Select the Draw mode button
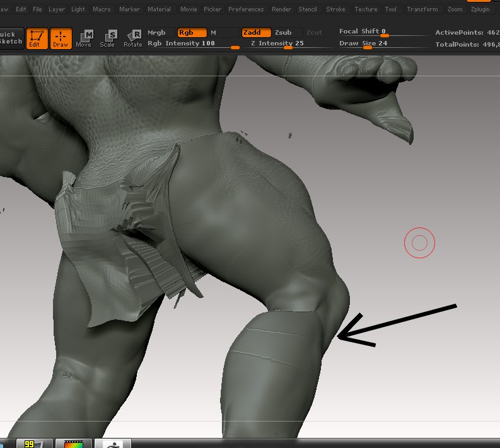The image size is (500, 448). (x=61, y=38)
